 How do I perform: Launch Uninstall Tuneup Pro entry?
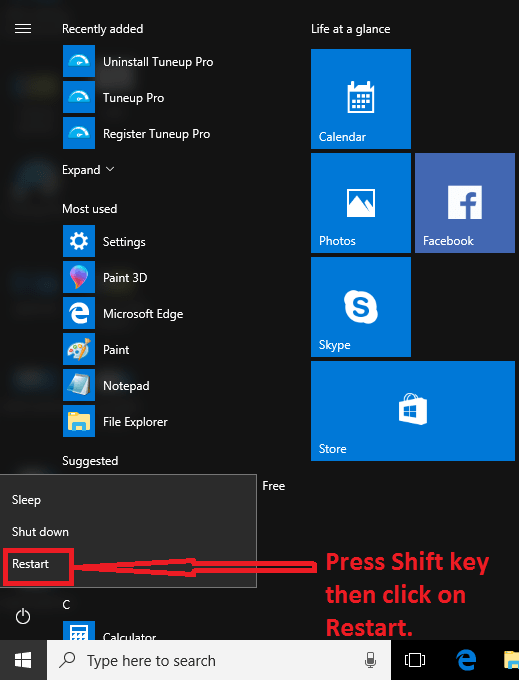pyautogui.click(x=138, y=61)
